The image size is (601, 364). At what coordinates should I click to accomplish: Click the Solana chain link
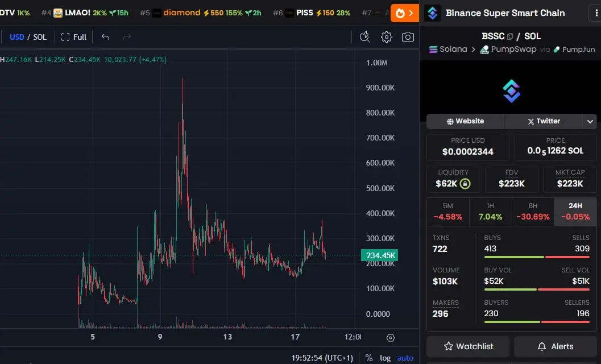[448, 49]
